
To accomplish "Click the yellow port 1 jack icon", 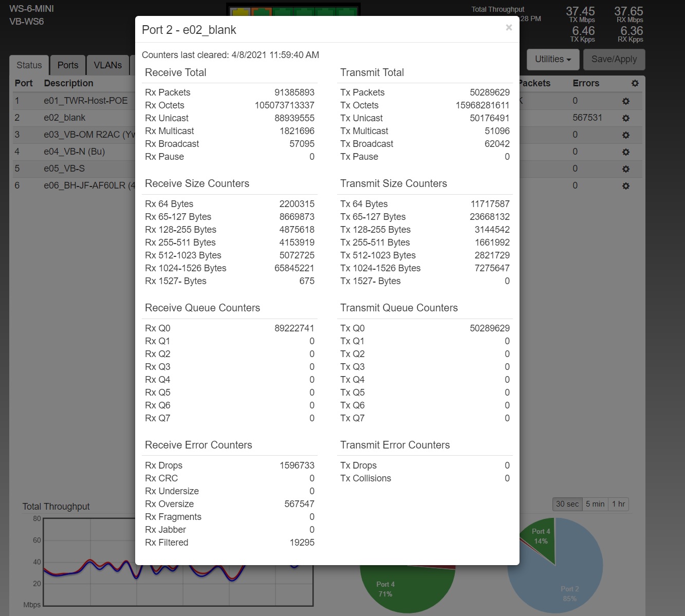I will pos(239,11).
